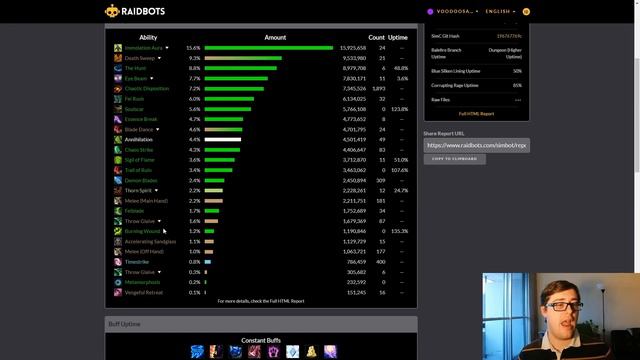Expand the 0.2% Throw Glaive arrow
Image resolution: width=640 pixels, height=360 pixels.
tap(159, 272)
